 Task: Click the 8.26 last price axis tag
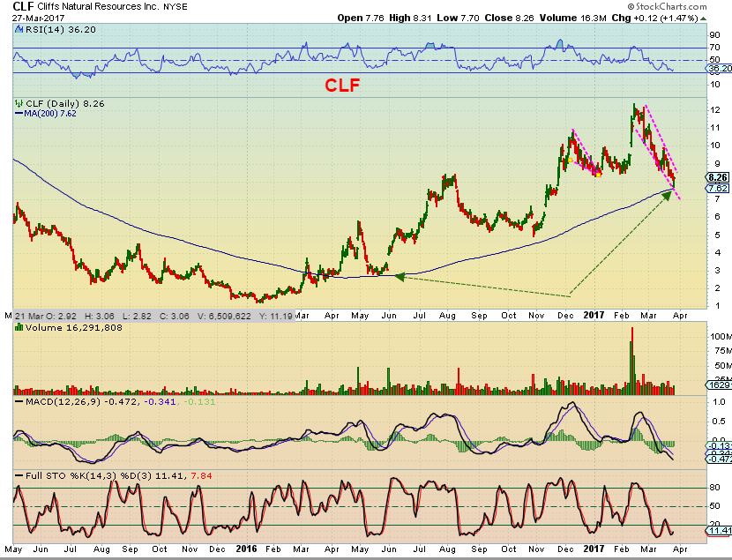718,177
